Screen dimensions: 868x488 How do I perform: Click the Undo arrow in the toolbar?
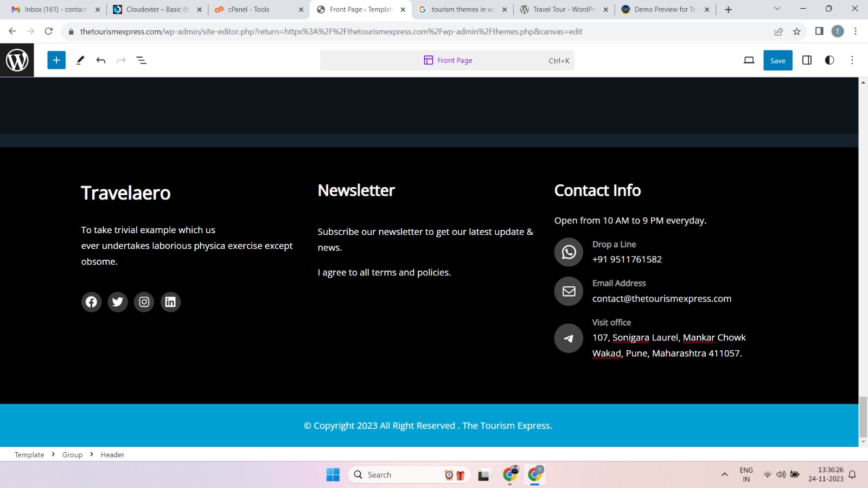point(101,60)
